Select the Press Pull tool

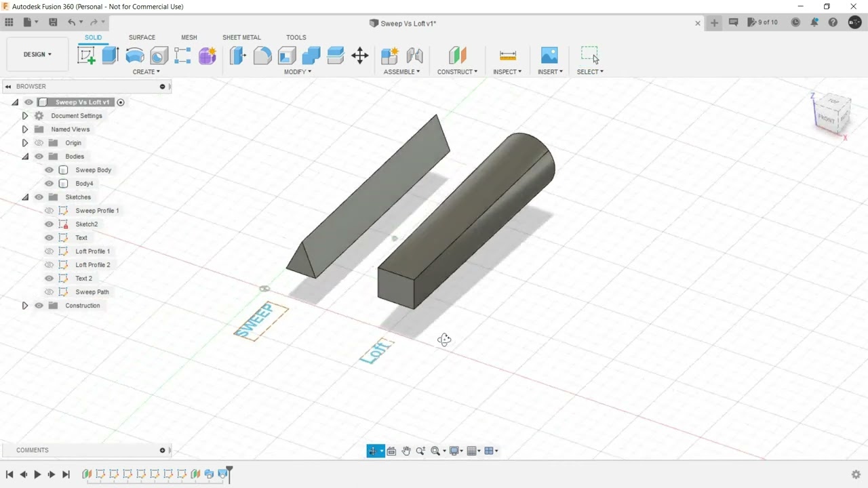237,56
